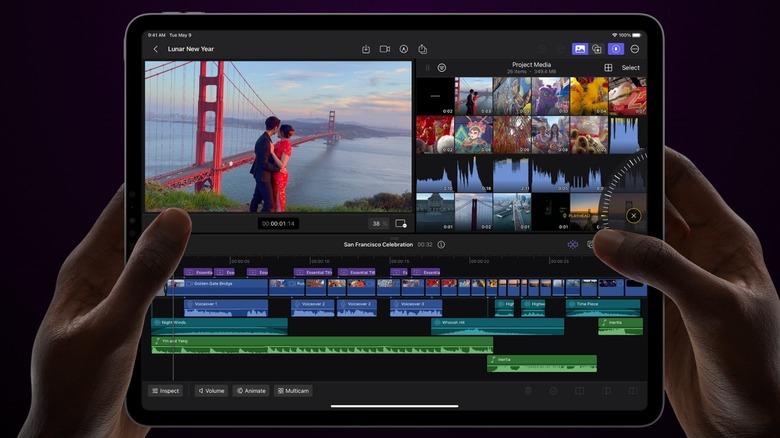Tap Select in Project Media browser
780x438 pixels.
tap(631, 68)
